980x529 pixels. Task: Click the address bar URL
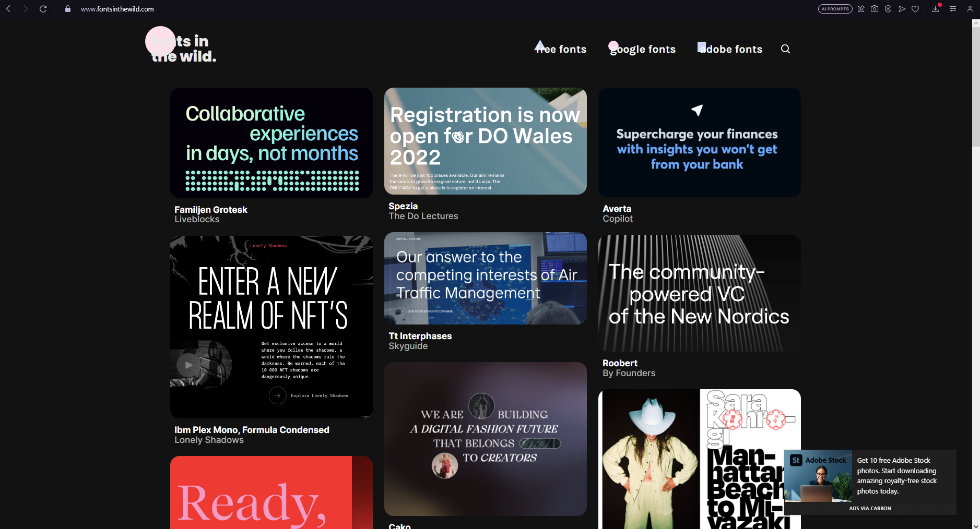pyautogui.click(x=117, y=9)
